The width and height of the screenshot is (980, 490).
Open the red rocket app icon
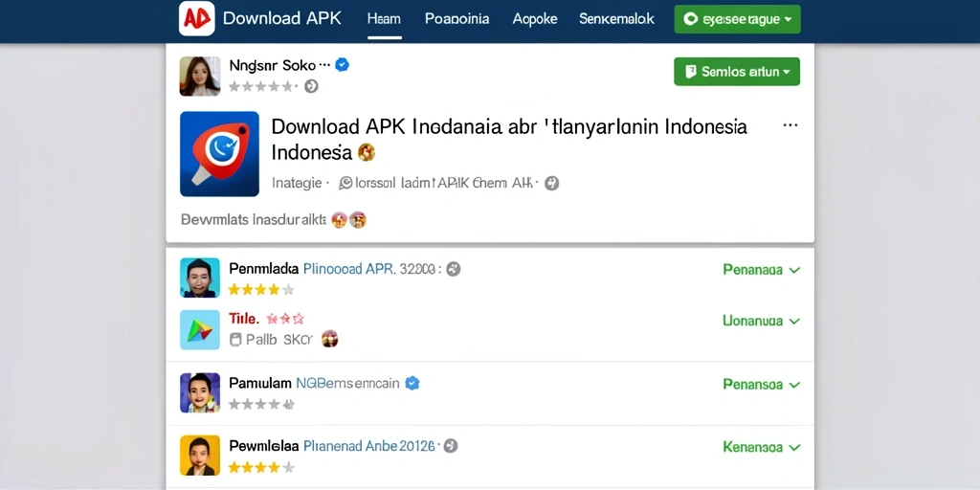tap(219, 154)
